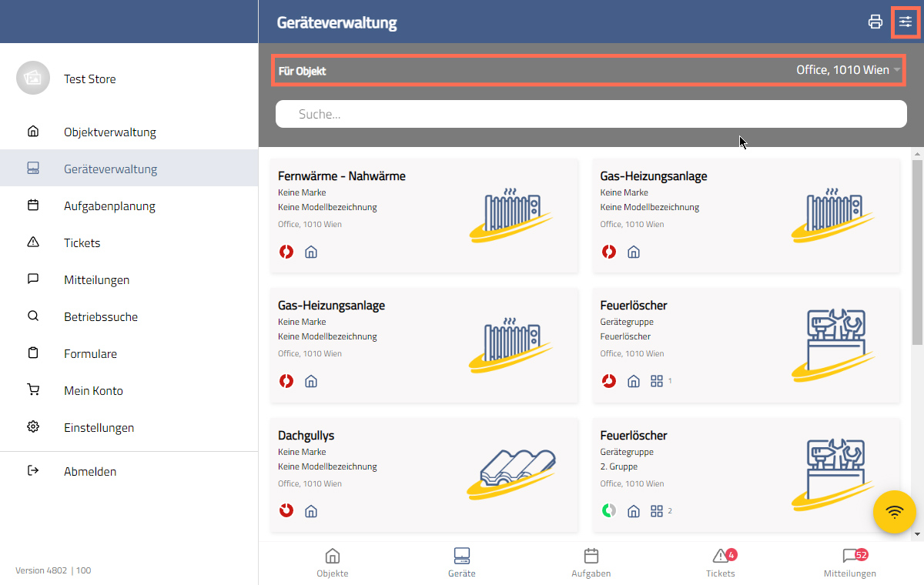Open Einstellungen in the sidebar
Image resolution: width=924 pixels, height=585 pixels.
pyautogui.click(x=99, y=427)
